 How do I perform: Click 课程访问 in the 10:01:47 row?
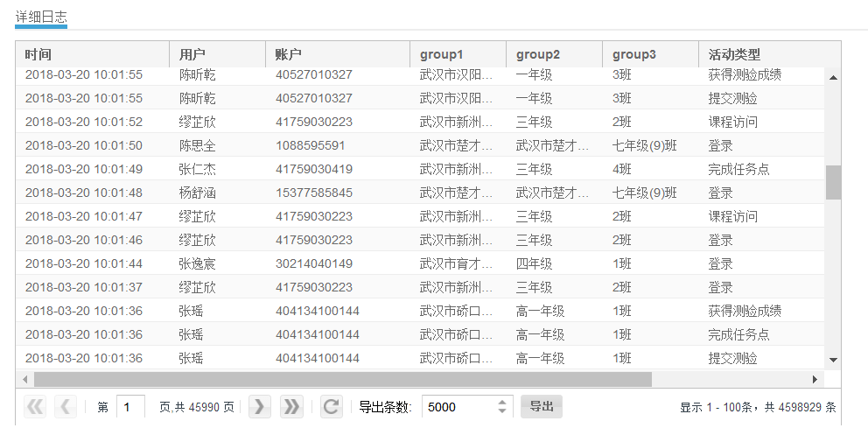[732, 216]
